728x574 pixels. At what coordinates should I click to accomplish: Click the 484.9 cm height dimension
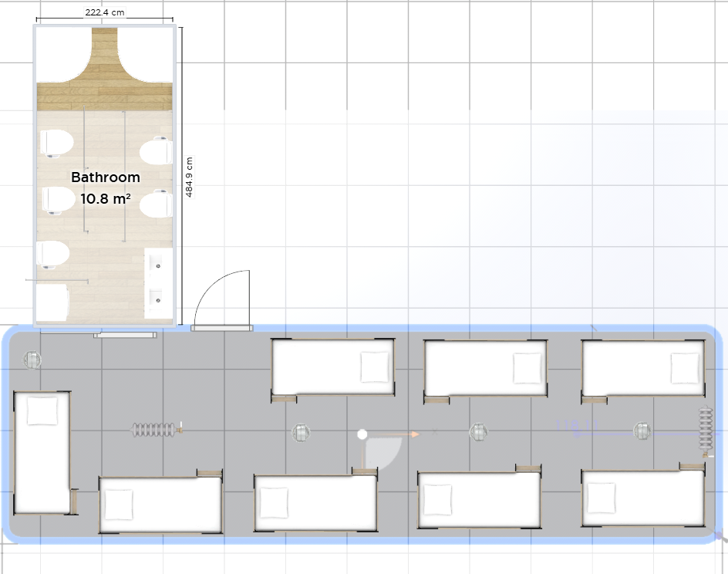(x=189, y=177)
